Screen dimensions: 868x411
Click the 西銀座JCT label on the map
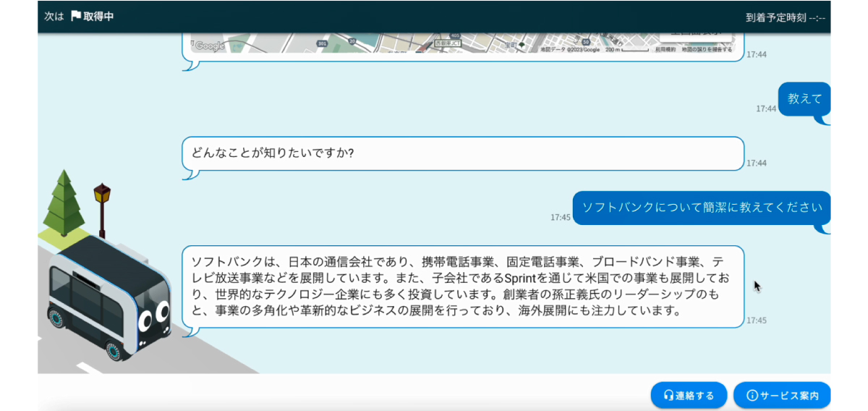448,44
